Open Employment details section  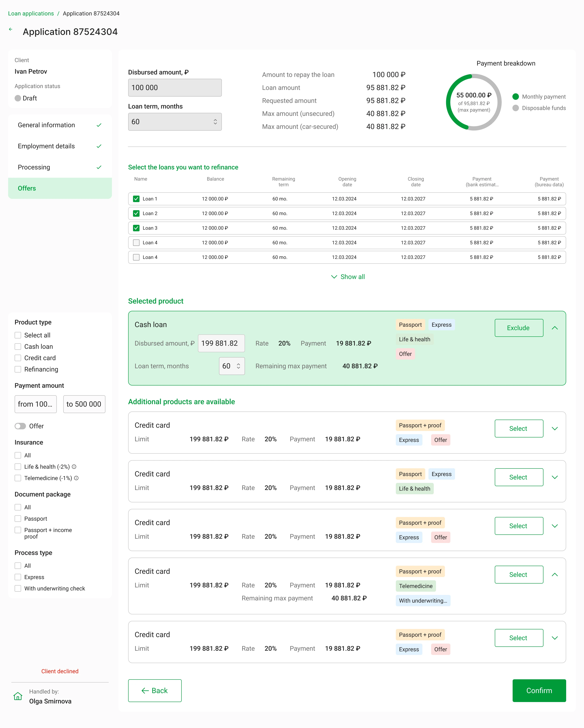[60, 146]
